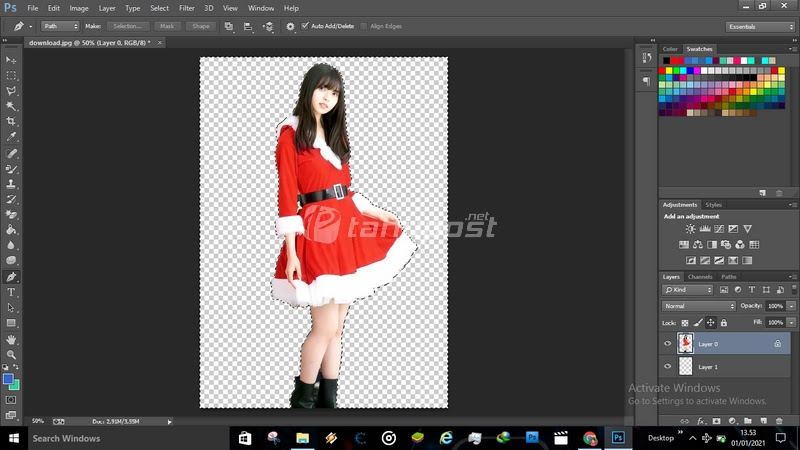800x450 pixels.
Task: Select the Move tool
Action: 11,60
